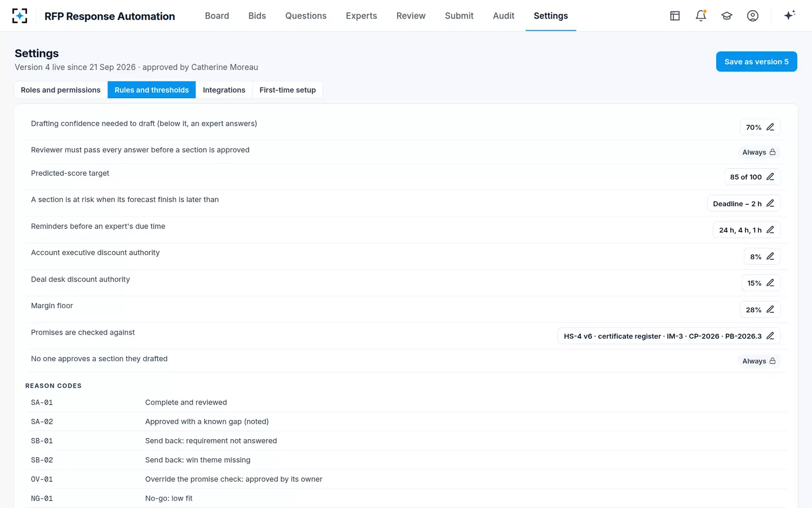This screenshot has width=812, height=508.
Task: Click the locked Always chip for reviewer rule
Action: coord(759,152)
